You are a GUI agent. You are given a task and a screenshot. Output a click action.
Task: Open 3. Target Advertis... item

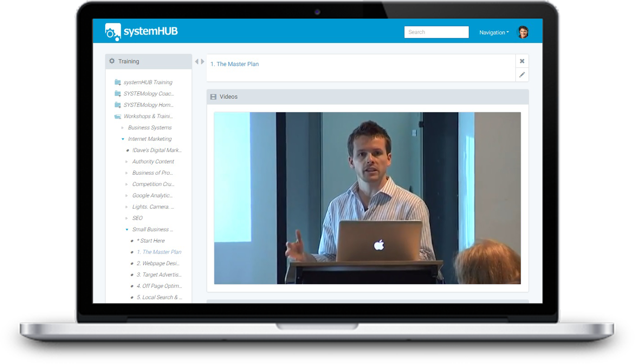point(159,275)
